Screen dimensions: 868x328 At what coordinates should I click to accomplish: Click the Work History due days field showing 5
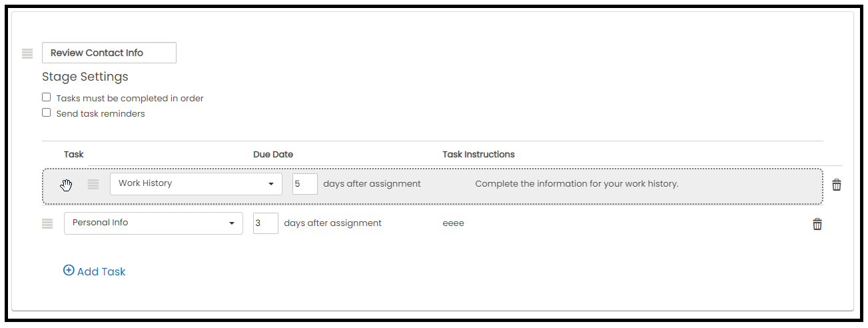305,184
